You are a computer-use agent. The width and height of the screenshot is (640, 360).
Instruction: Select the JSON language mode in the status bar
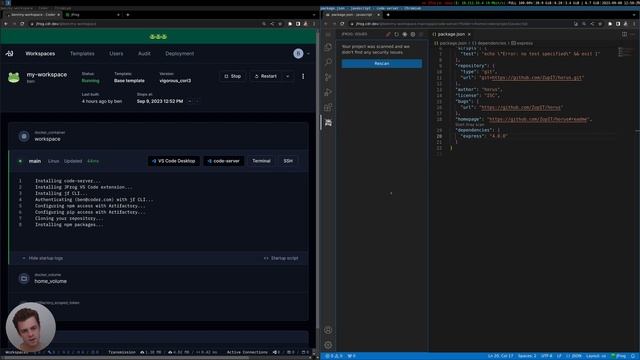(574, 356)
